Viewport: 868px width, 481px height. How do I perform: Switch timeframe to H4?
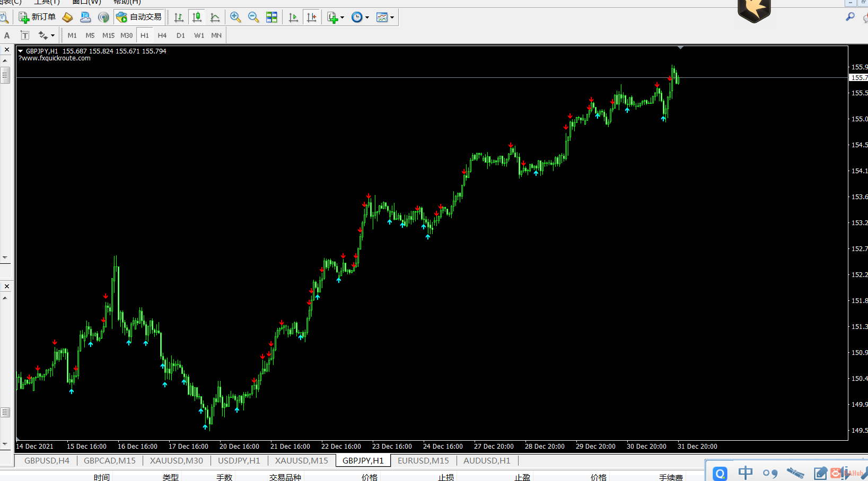pyautogui.click(x=162, y=35)
